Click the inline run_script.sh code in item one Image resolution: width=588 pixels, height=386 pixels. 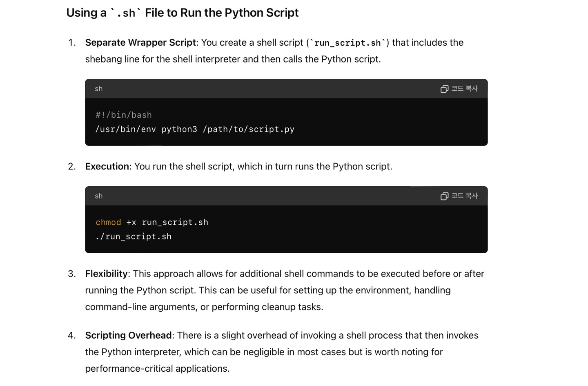347,43
